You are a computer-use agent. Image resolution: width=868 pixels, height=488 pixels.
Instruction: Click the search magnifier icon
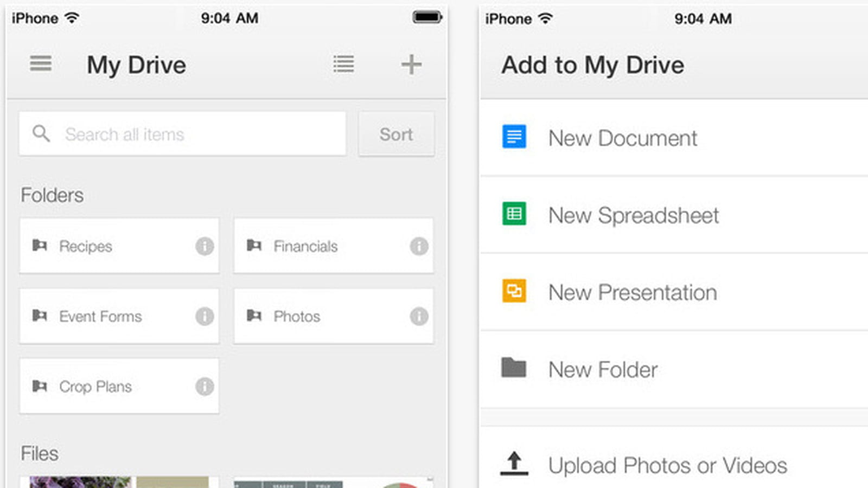coord(41,133)
